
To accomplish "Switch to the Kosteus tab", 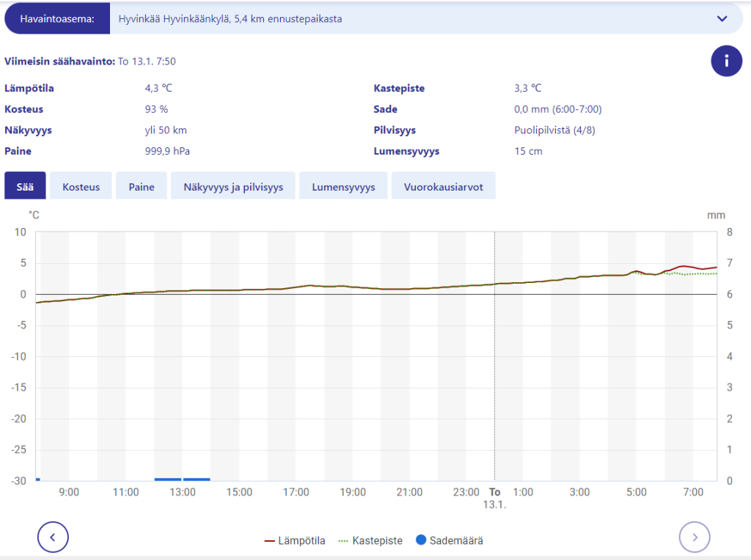I will coord(81,186).
